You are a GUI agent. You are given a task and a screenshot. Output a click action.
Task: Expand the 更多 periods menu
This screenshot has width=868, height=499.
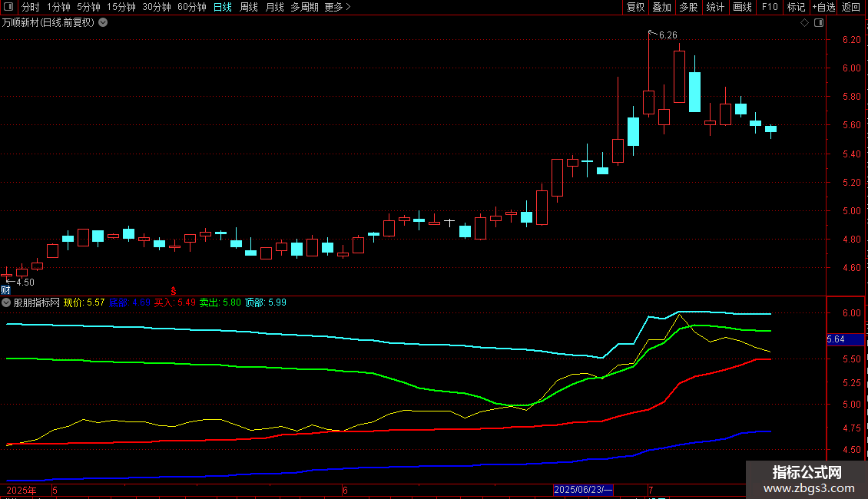[337, 7]
